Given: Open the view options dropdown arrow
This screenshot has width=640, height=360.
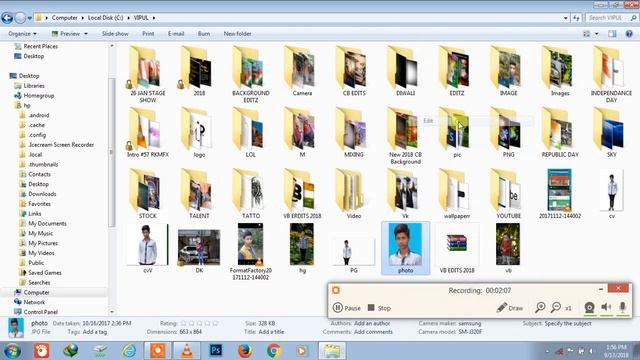Looking at the screenshot, I should (596, 34).
